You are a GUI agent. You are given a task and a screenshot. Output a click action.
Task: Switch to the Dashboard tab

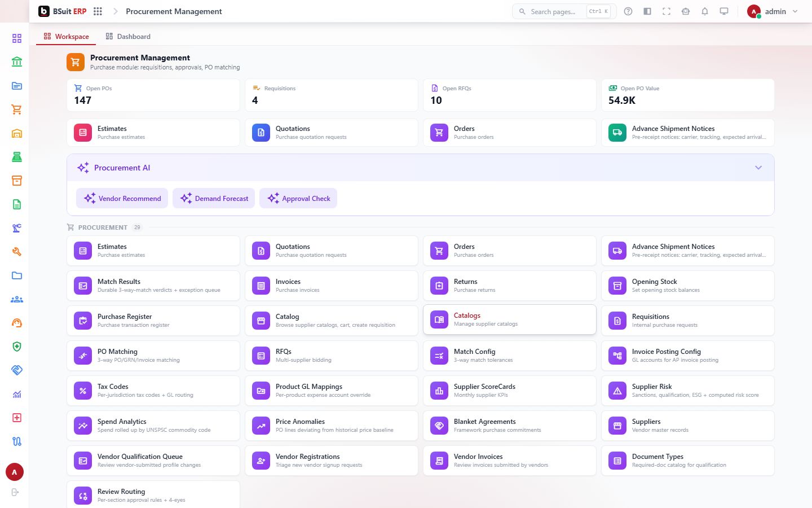[x=128, y=37]
